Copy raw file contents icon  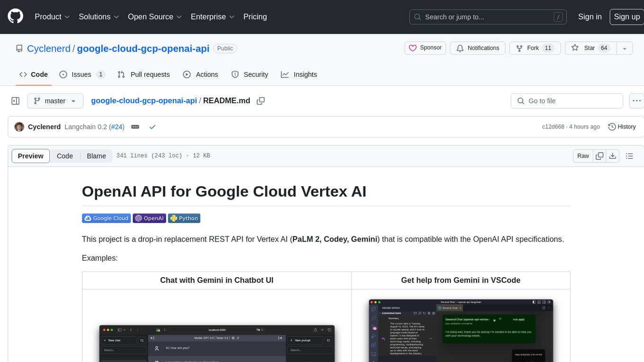pyautogui.click(x=599, y=156)
